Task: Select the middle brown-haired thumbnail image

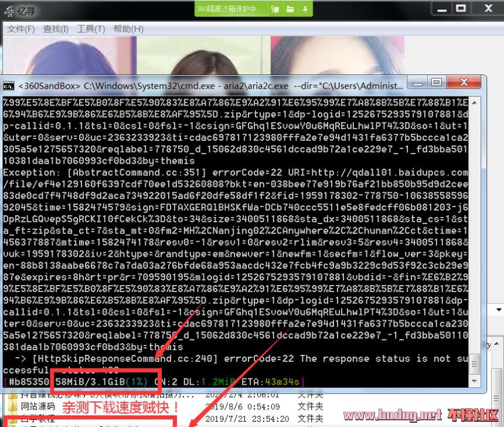Action: pos(204,55)
